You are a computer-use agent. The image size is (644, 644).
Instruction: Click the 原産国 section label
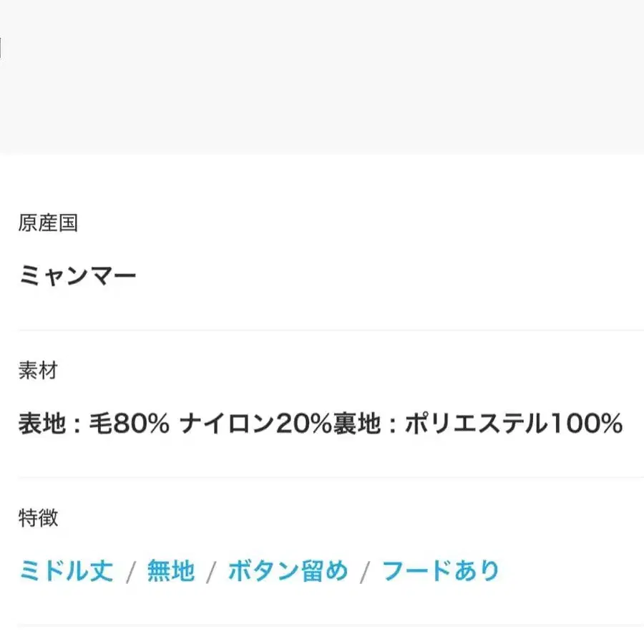click(x=48, y=223)
